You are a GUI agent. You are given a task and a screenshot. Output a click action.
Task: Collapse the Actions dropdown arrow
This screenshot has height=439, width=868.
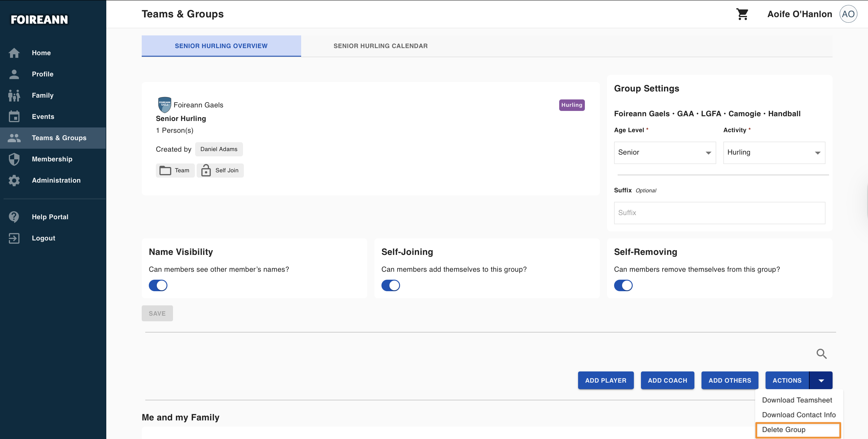(x=821, y=380)
